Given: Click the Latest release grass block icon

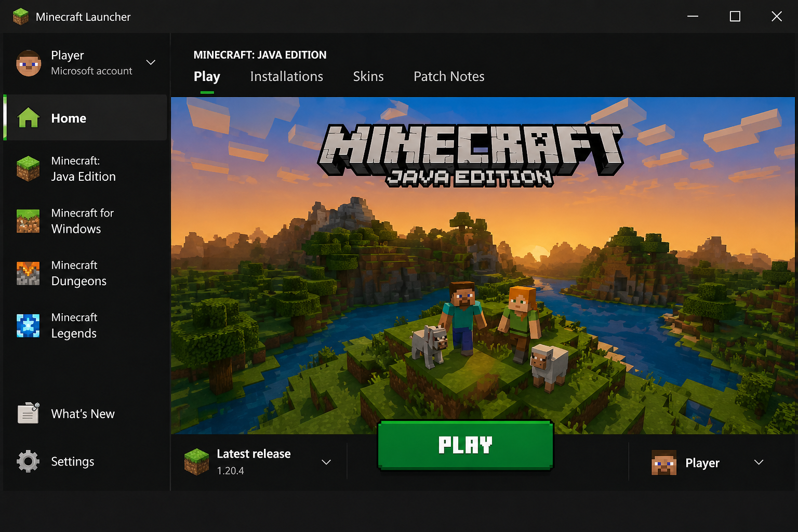Looking at the screenshot, I should 196,462.
